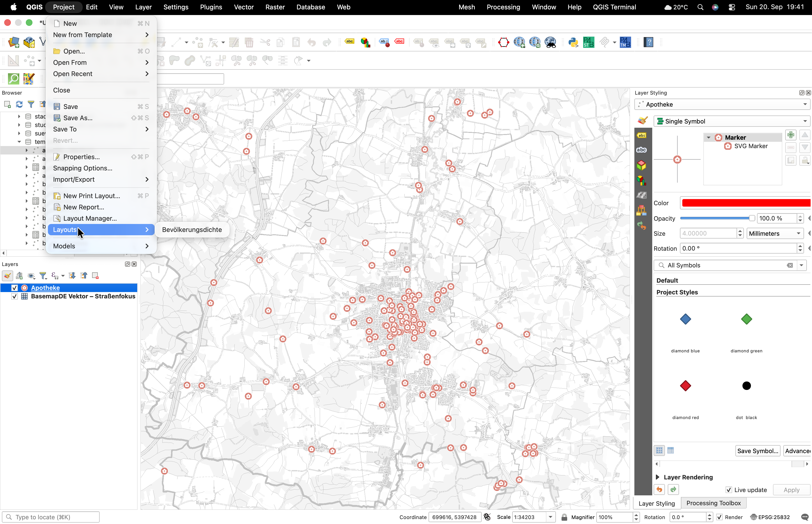The height and width of the screenshot is (524, 812).
Task: Select New Print Layout from Project menu
Action: pos(101,196)
